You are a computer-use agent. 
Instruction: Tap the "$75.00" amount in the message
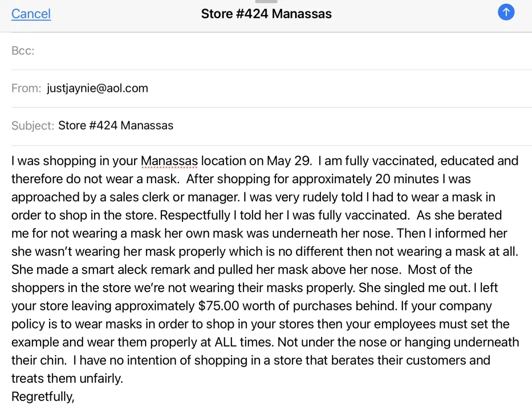218,306
